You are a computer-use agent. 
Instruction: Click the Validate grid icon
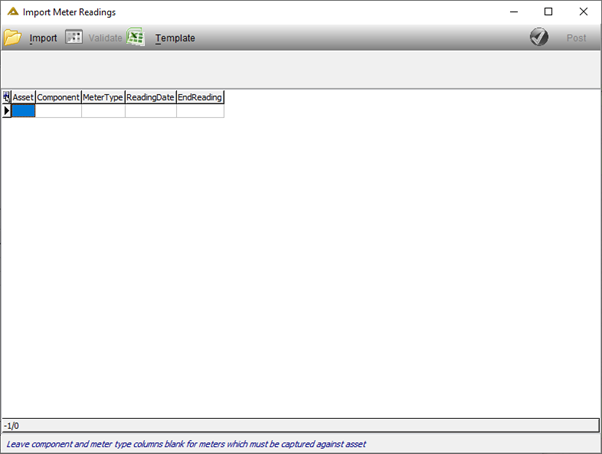click(x=74, y=37)
